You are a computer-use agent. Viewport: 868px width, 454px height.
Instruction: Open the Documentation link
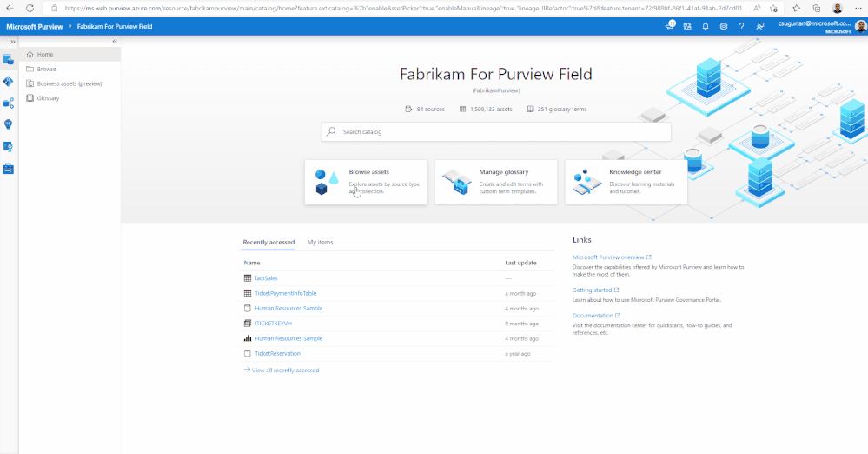(596, 316)
